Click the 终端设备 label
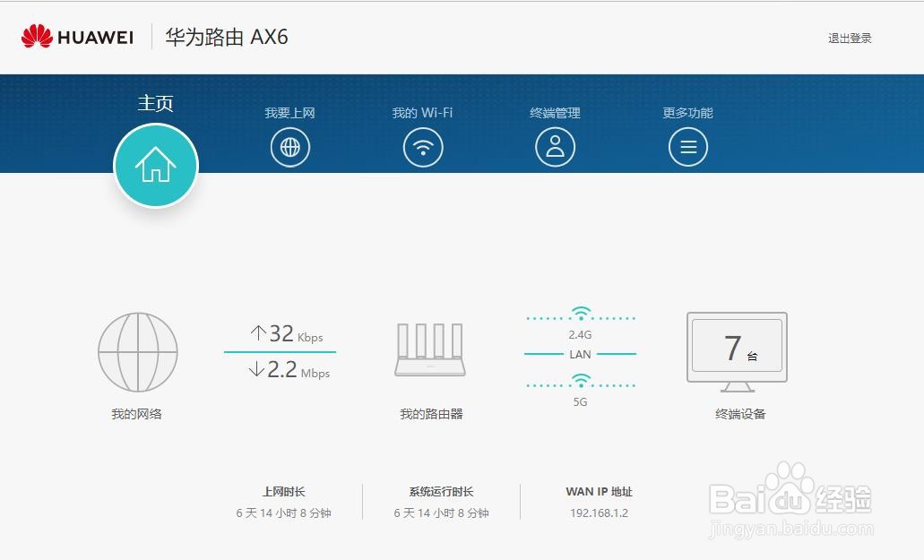924x560 pixels. pos(740,414)
